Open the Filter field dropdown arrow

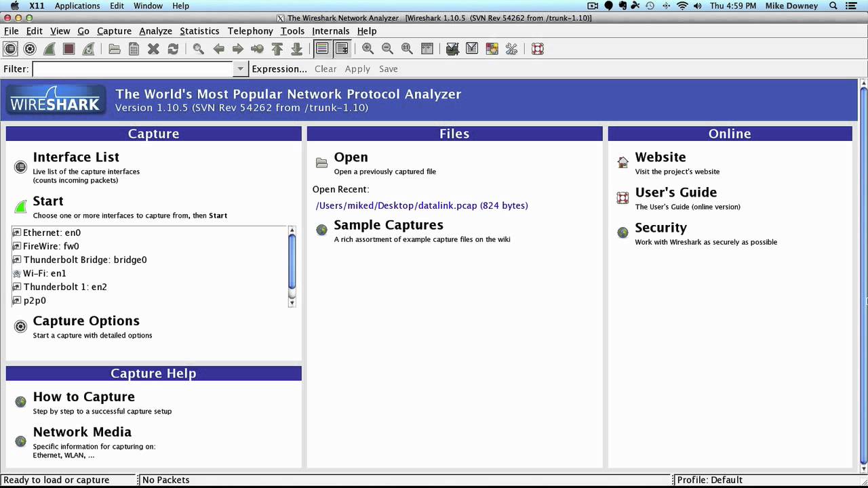[240, 69]
